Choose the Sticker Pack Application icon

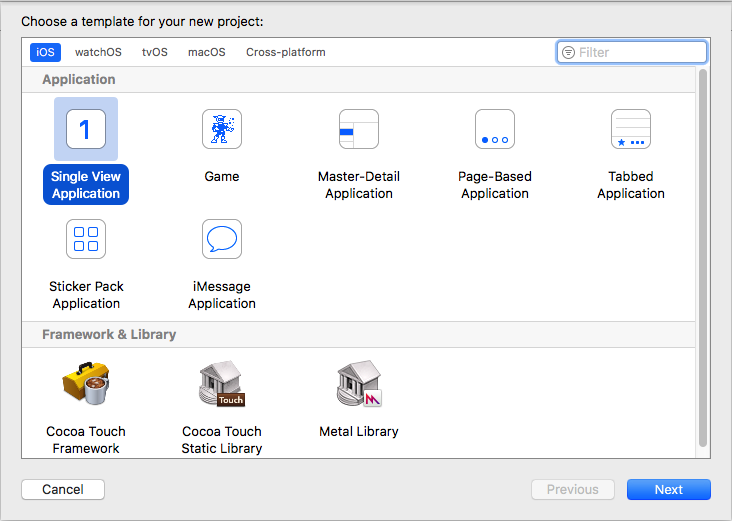[86, 239]
